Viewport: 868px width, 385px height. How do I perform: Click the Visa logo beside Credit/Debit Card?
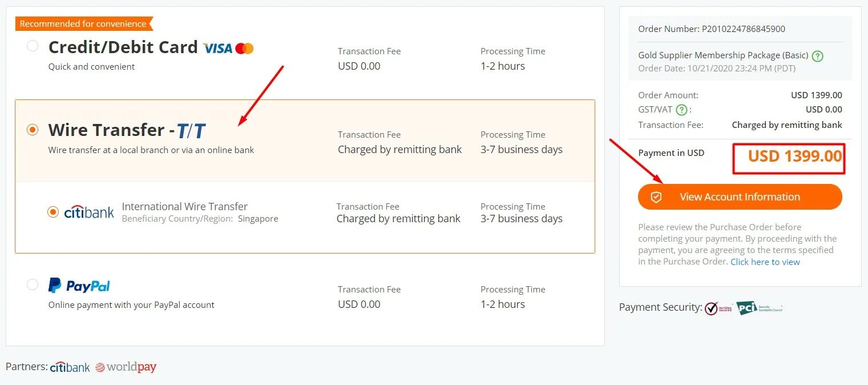click(x=217, y=49)
